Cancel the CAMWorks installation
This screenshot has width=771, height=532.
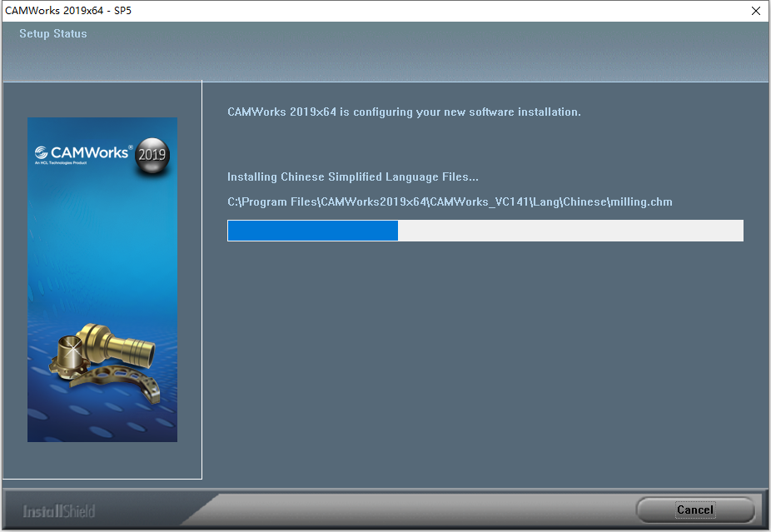click(x=694, y=510)
